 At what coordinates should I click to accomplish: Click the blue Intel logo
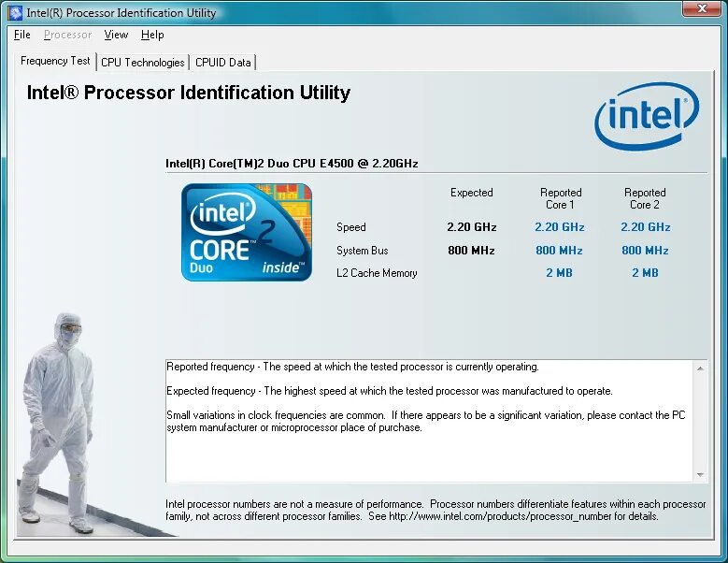click(647, 116)
